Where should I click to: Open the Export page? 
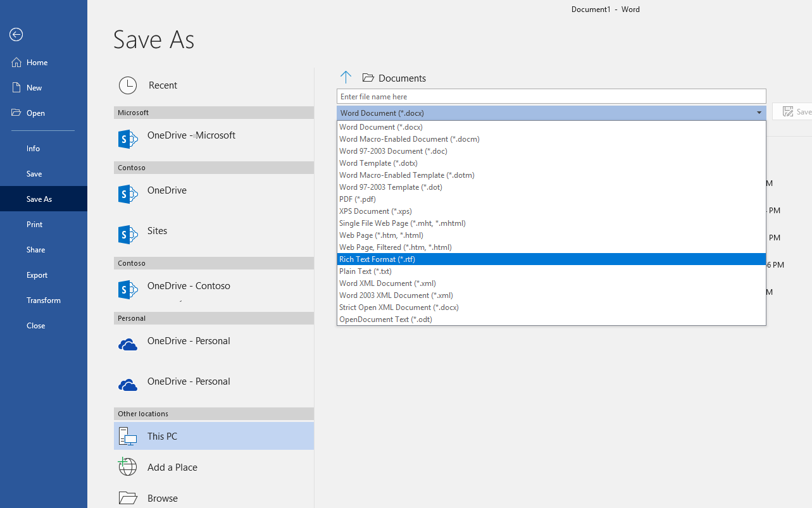44,275
